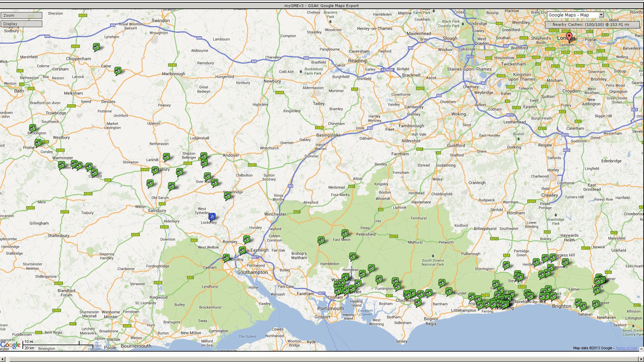
Task: Click cache marker near Frome
Action: (x=38, y=143)
